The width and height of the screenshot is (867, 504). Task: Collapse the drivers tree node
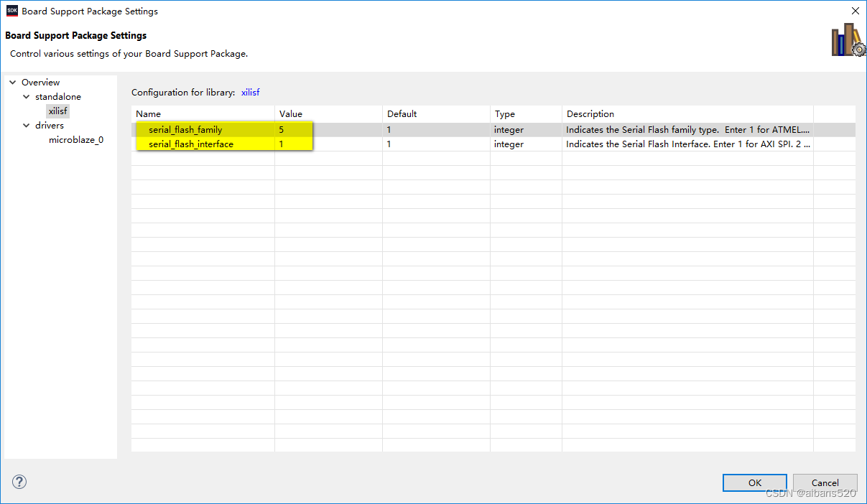[x=26, y=125]
